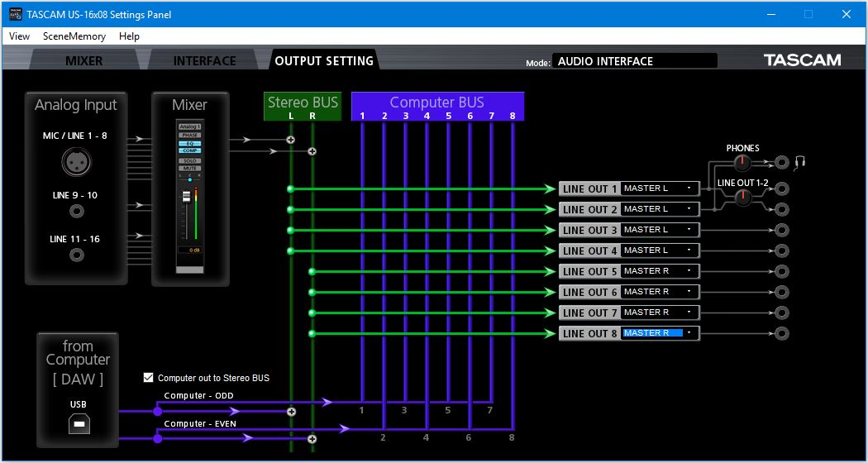Click the headphones icon

[x=800, y=162]
